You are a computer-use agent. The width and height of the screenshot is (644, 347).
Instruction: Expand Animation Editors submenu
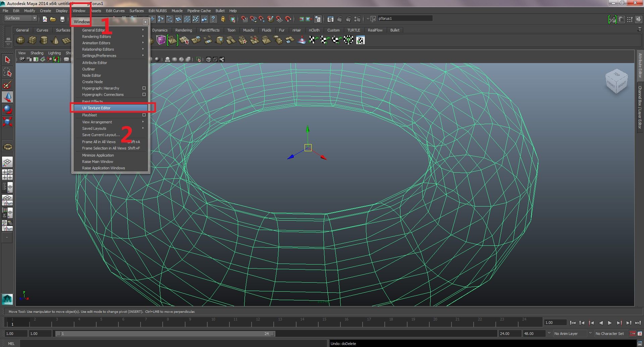111,43
